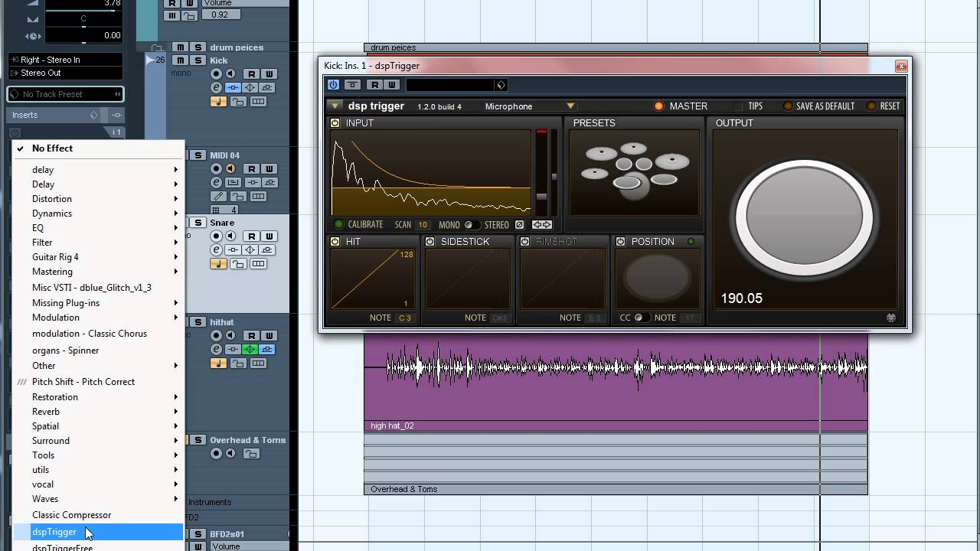Open channel settings (e) on Snare track
Viewport: 980px width, 551px height.
click(216, 250)
